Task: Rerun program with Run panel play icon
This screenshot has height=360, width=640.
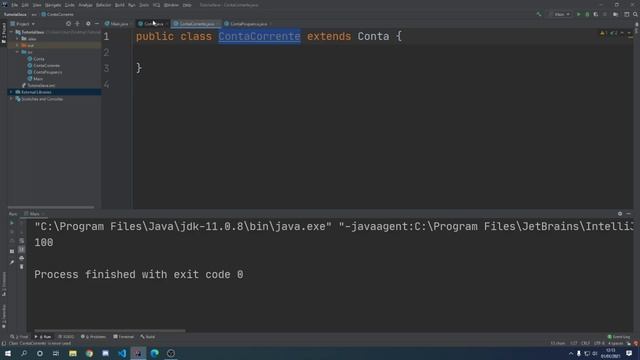Action: [12, 223]
